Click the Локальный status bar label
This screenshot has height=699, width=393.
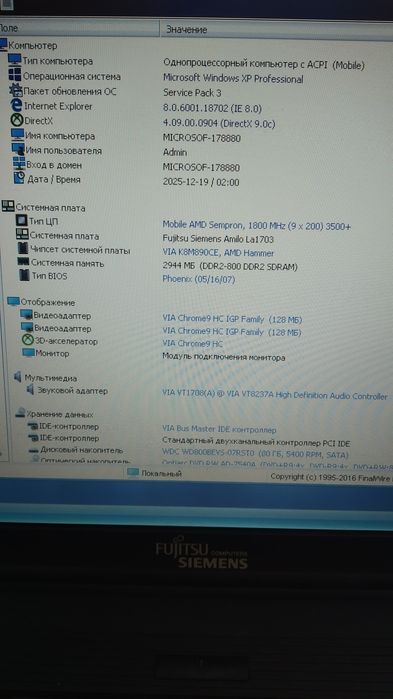(161, 473)
